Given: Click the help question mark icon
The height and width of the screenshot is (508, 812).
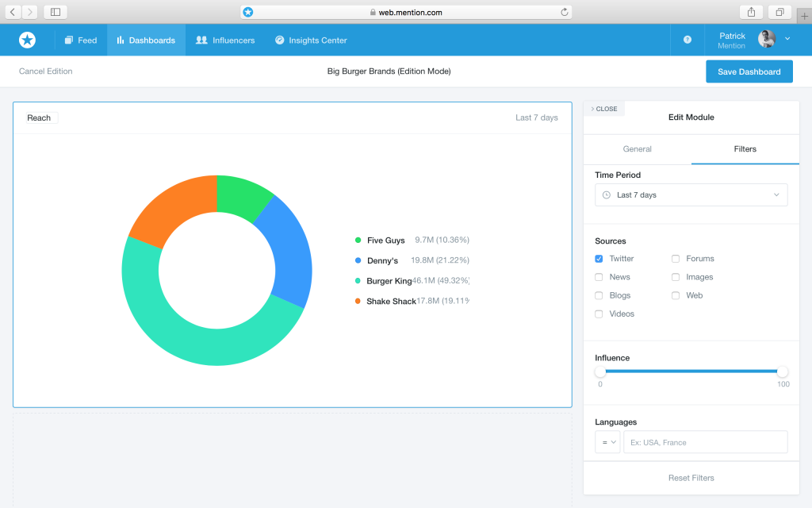Looking at the screenshot, I should coord(688,40).
